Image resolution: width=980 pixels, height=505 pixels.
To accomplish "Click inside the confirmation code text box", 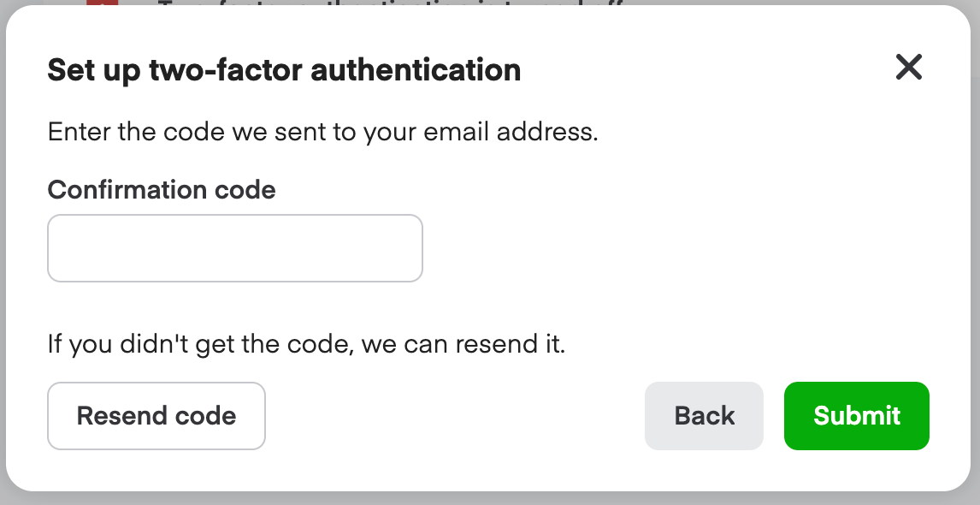I will [x=234, y=247].
